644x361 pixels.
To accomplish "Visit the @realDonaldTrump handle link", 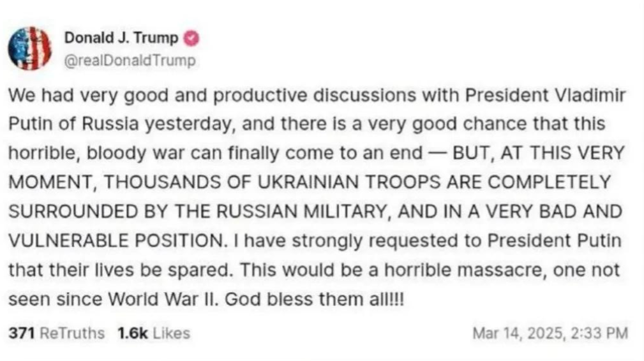I will [x=130, y=61].
